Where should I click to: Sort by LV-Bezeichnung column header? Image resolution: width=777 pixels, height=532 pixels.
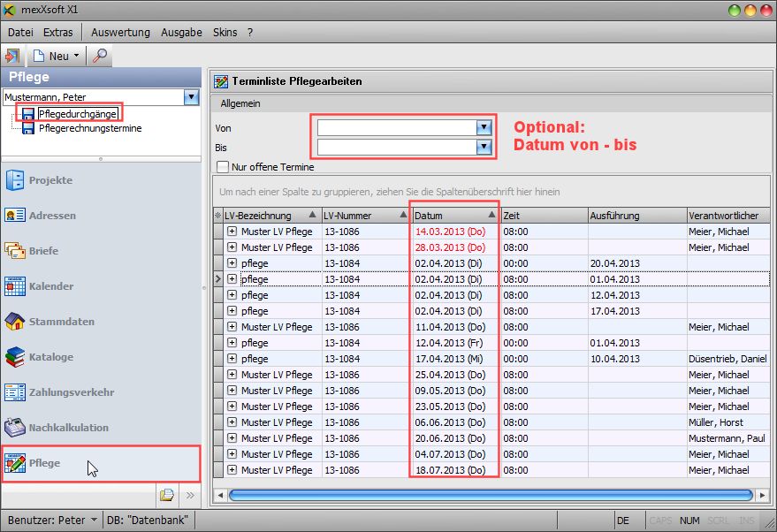[272, 216]
